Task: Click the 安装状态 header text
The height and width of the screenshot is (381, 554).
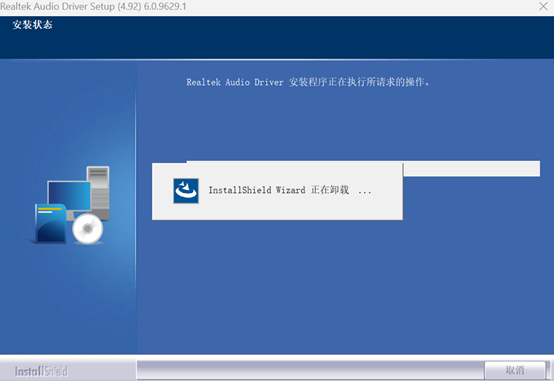Action: click(33, 25)
